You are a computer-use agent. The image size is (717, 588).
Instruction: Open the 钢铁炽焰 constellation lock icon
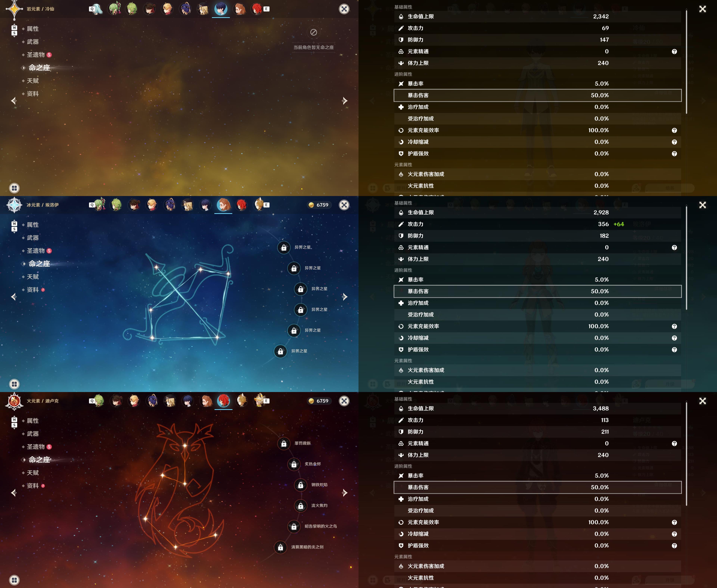301,485
